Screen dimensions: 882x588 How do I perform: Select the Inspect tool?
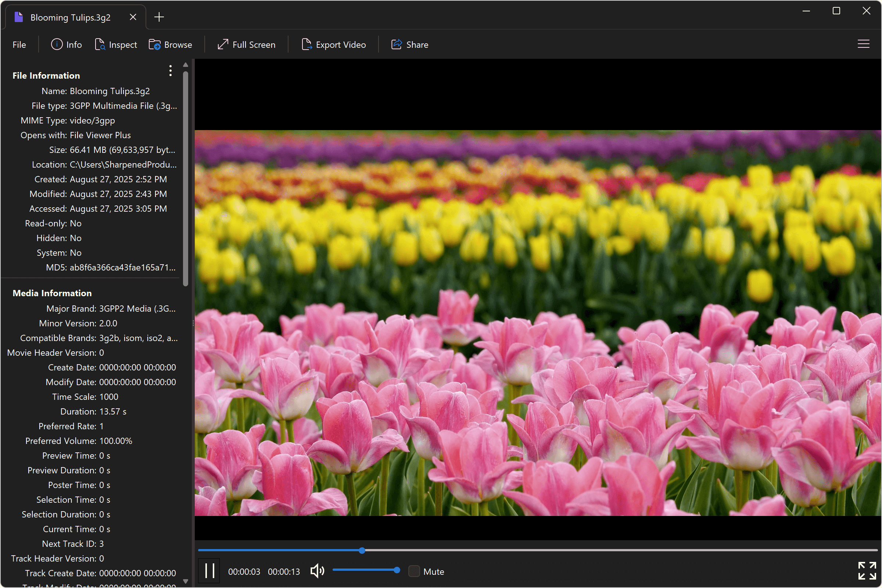click(116, 44)
